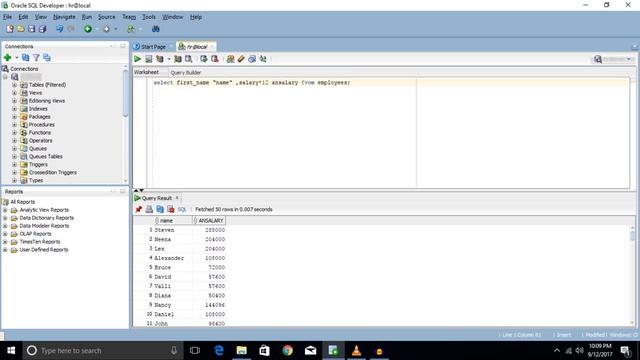Screen dimensions: 640x360
Task: Select the Query Result tab
Action: 156,198
